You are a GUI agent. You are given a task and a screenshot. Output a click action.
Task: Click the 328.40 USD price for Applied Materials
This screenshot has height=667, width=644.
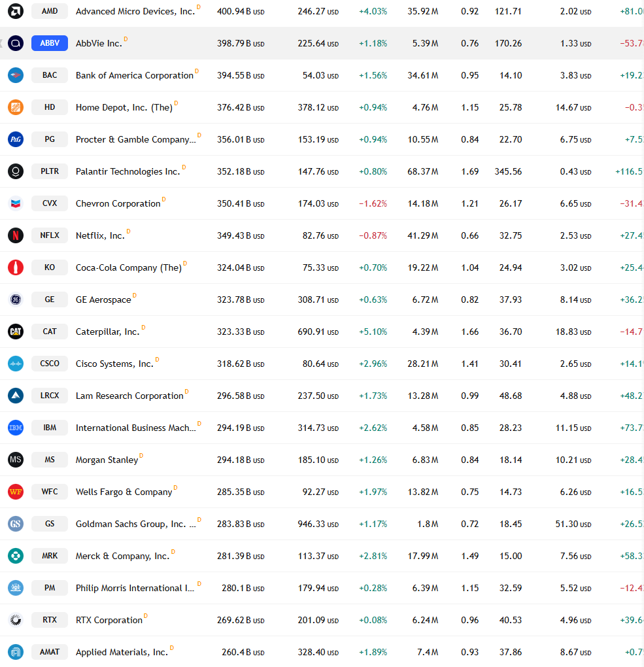point(318,652)
